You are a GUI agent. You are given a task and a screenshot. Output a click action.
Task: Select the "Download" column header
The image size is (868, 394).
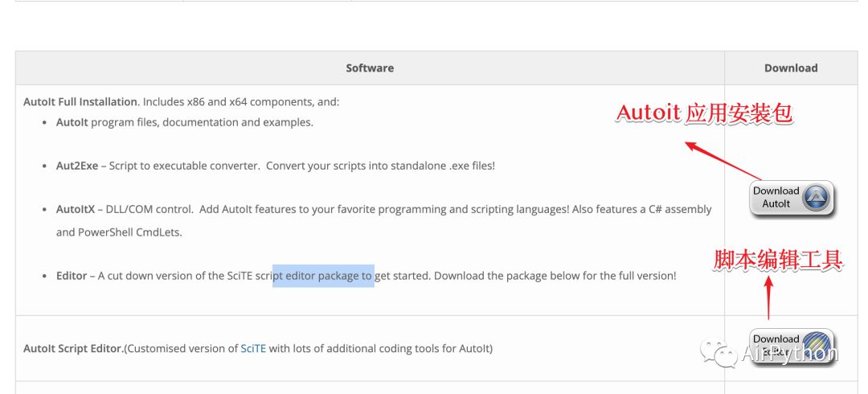pyautogui.click(x=791, y=68)
